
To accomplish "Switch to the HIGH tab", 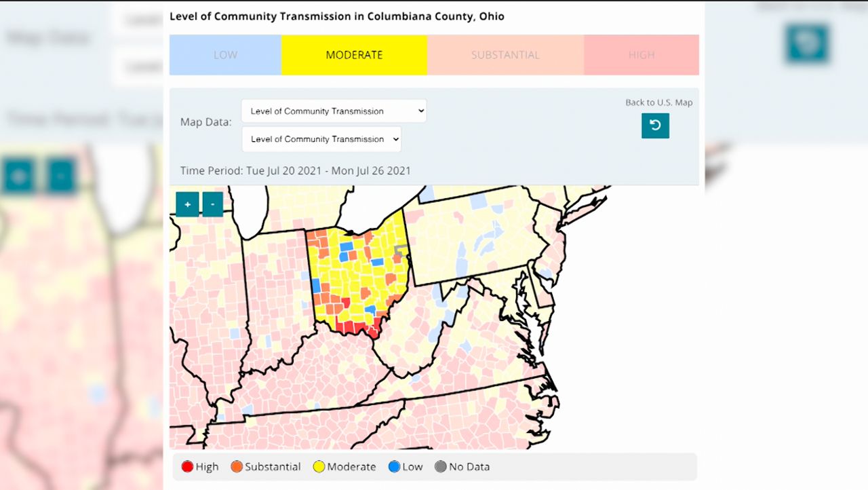I will point(641,55).
